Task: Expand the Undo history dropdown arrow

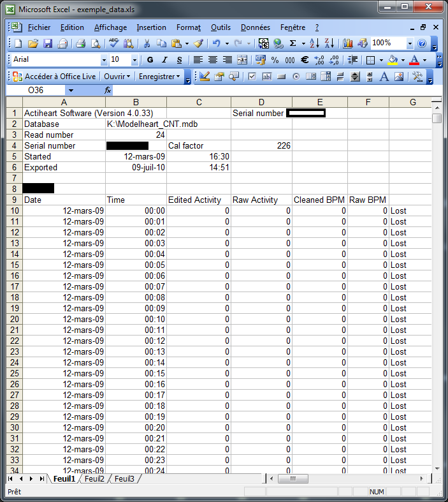Action: 227,43
